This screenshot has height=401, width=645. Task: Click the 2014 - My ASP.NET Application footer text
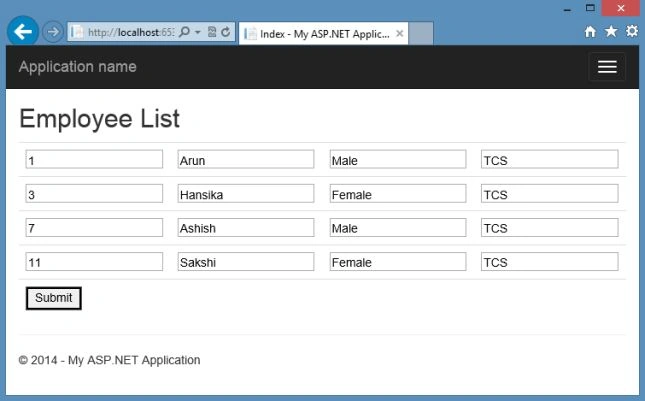pyautogui.click(x=109, y=360)
